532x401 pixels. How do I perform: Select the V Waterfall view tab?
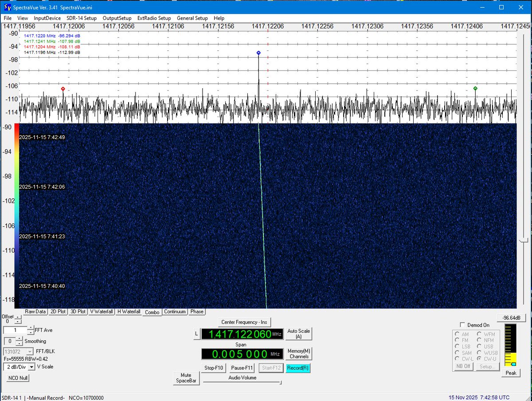[x=101, y=311]
